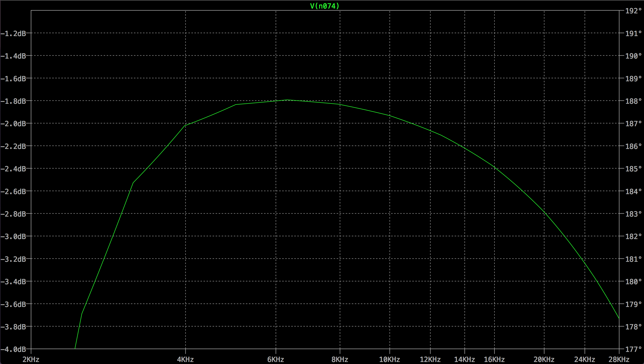Click the 8KHz frequency axis label
Viewport: 644px width, 364px height.
[x=340, y=359]
